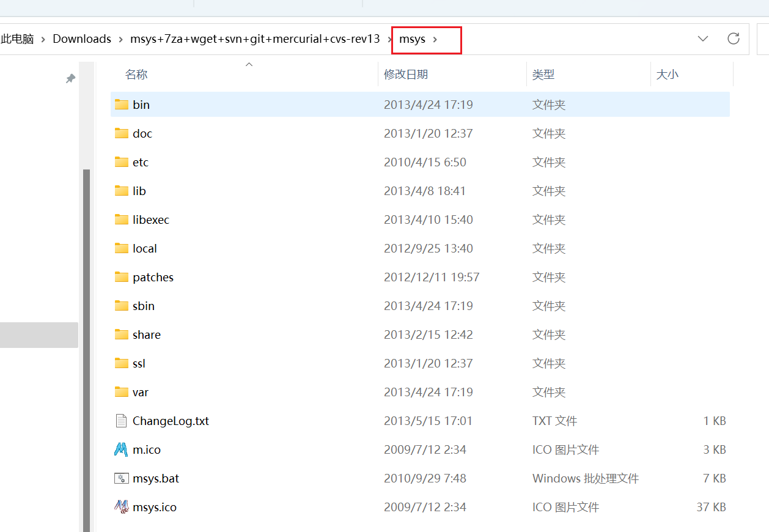769x532 pixels.
Task: Open the address bar history dropdown arrow
Action: tap(702, 38)
